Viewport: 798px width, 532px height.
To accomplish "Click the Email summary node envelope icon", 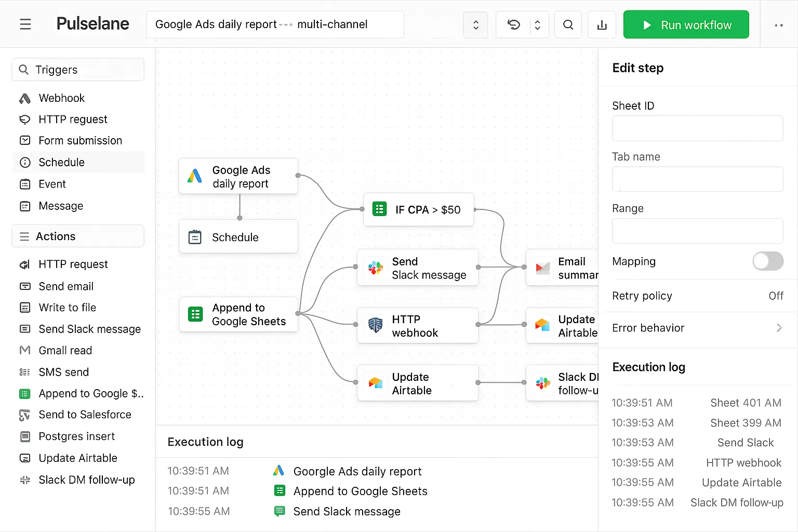I will pos(543,268).
